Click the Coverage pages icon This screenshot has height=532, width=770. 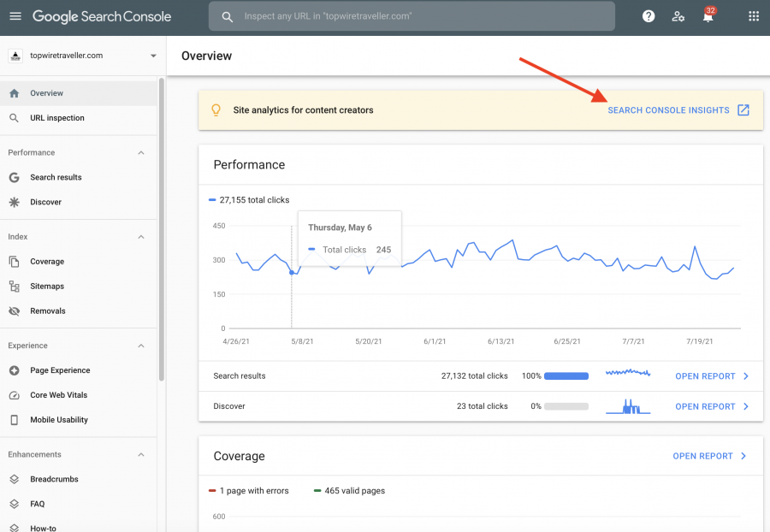point(15,262)
